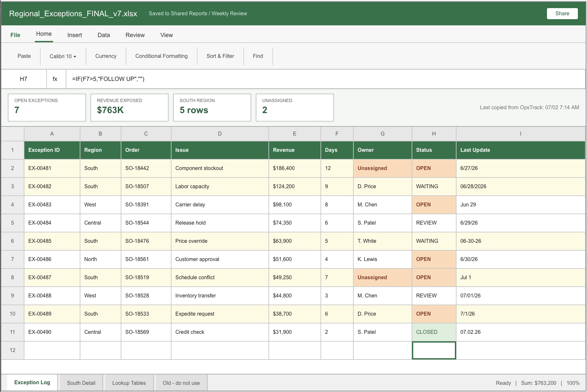Click the Schedule conflict cell
This screenshot has height=392, width=587.
tap(220, 277)
